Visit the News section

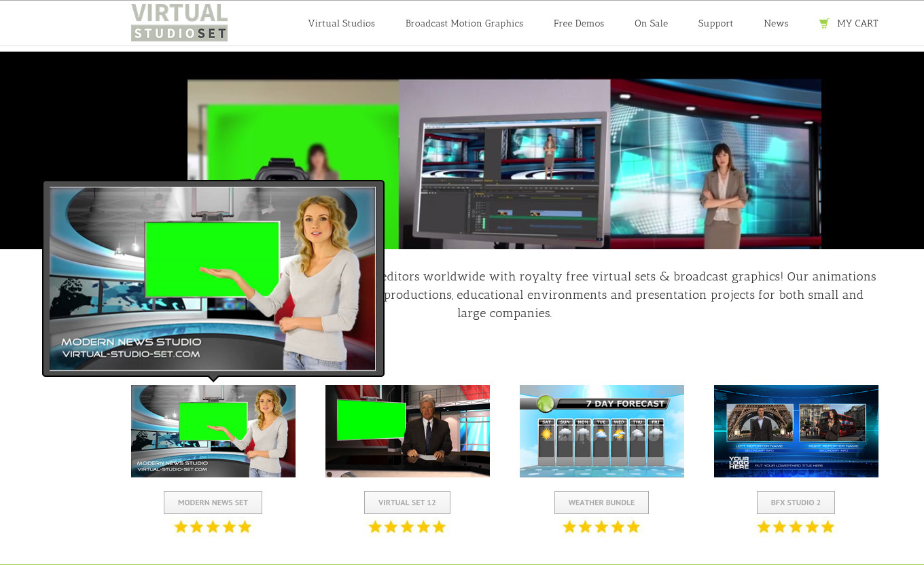pos(776,23)
